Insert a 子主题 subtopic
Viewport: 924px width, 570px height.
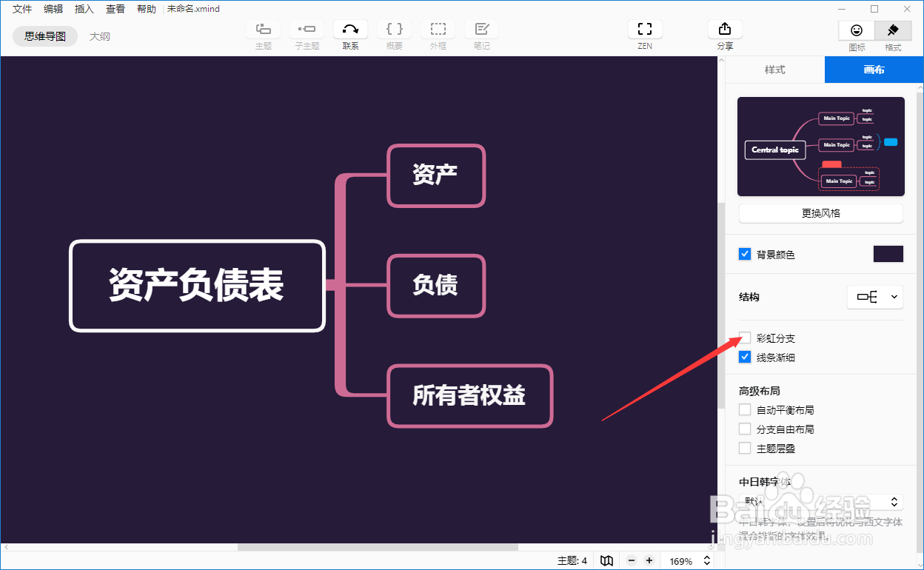307,30
